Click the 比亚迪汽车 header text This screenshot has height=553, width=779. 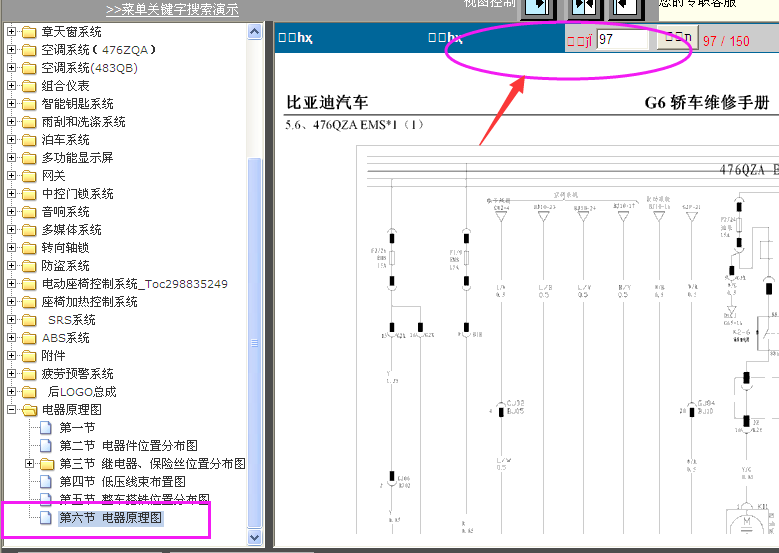coord(327,103)
